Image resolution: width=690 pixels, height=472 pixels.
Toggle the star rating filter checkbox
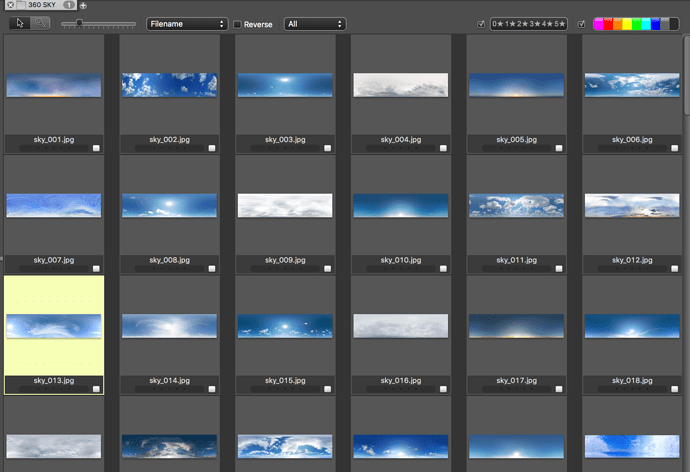pos(481,24)
